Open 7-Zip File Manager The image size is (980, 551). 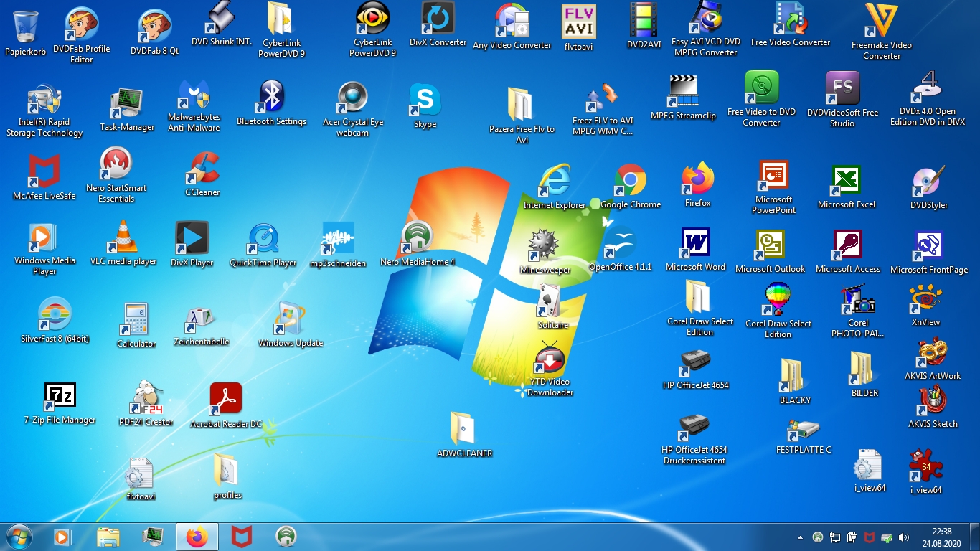60,396
